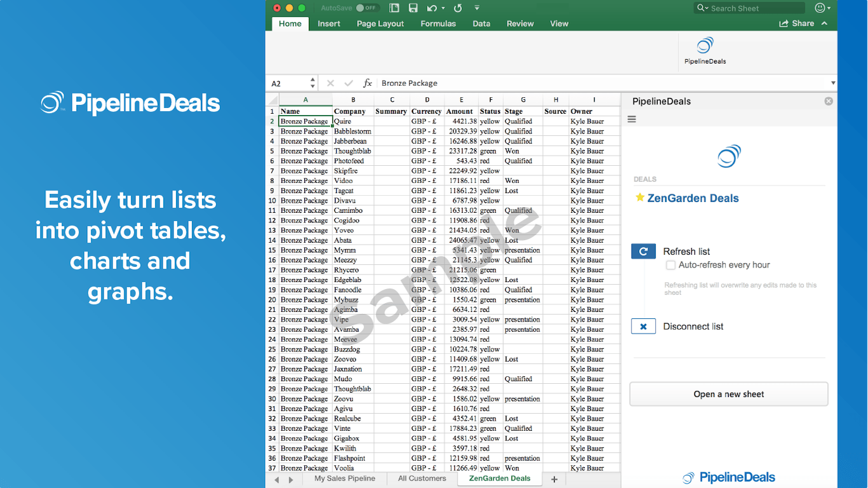The height and width of the screenshot is (488, 868).
Task: Select the ZenGarden Deals sheet tab
Action: pyautogui.click(x=499, y=478)
